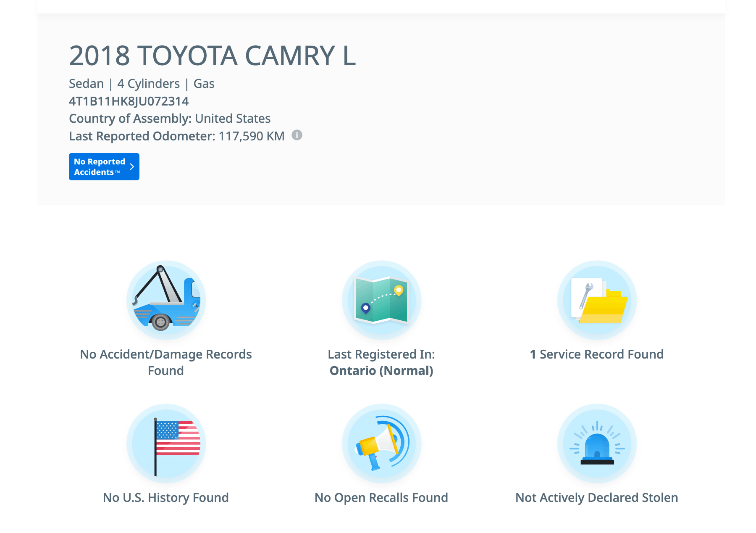Open the tow truck accident records icon
This screenshot has width=756, height=533.
[166, 300]
